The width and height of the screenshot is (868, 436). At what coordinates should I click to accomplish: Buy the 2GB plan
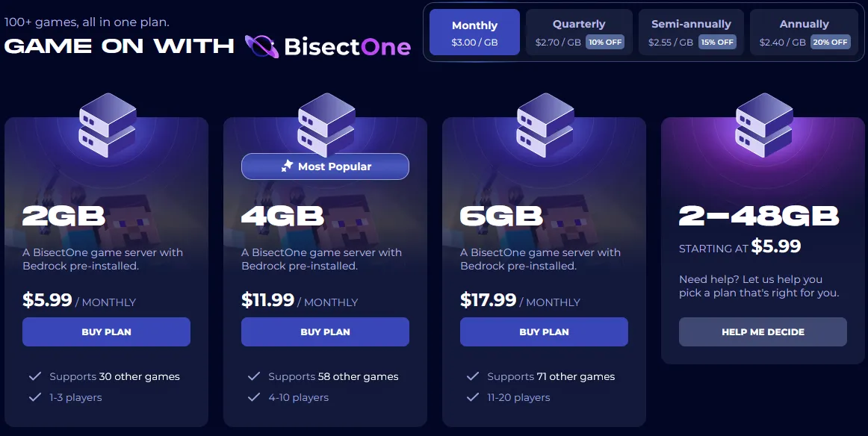point(106,332)
